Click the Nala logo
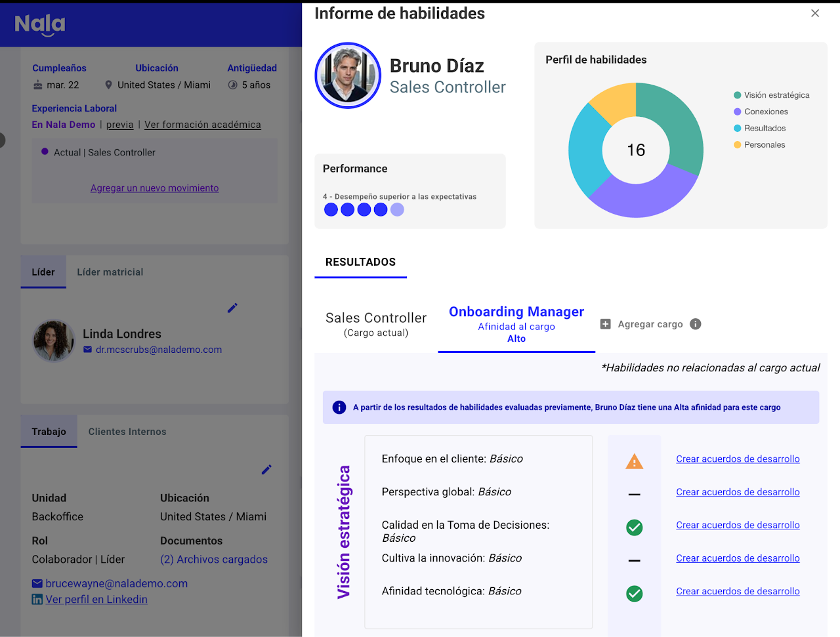 [40, 25]
